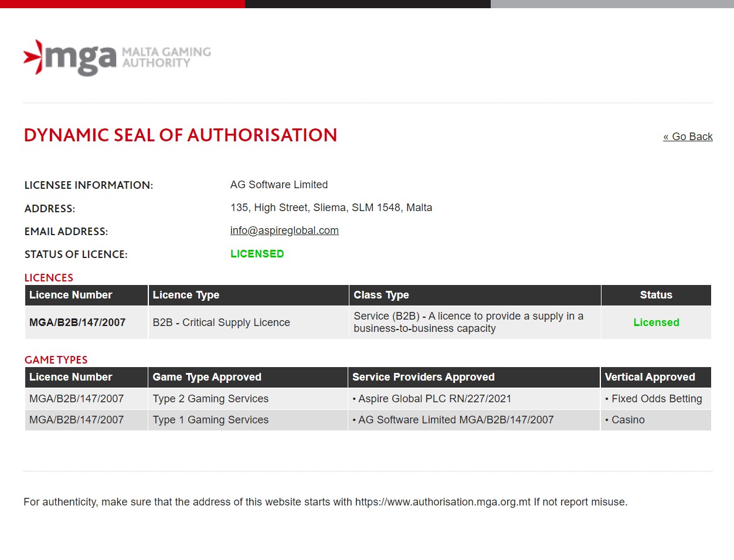Click the green Licensed cell in the table
Viewport: 734px width, 560px height.
click(x=656, y=323)
